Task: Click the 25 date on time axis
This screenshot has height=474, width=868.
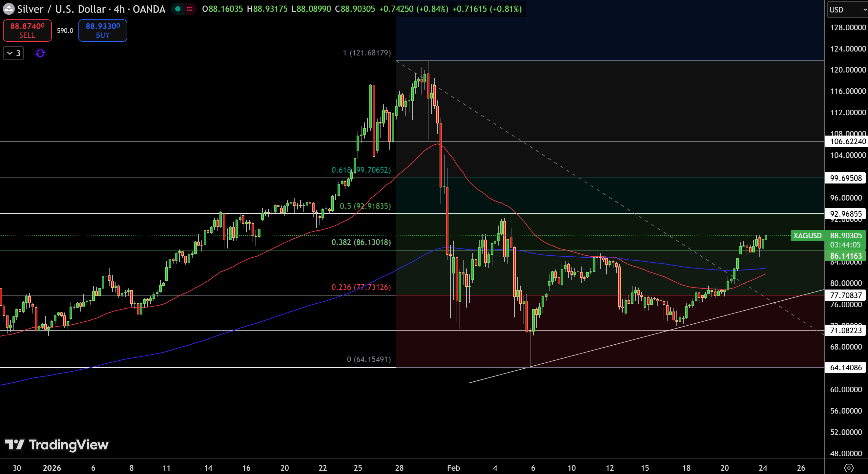Action: coord(358,468)
